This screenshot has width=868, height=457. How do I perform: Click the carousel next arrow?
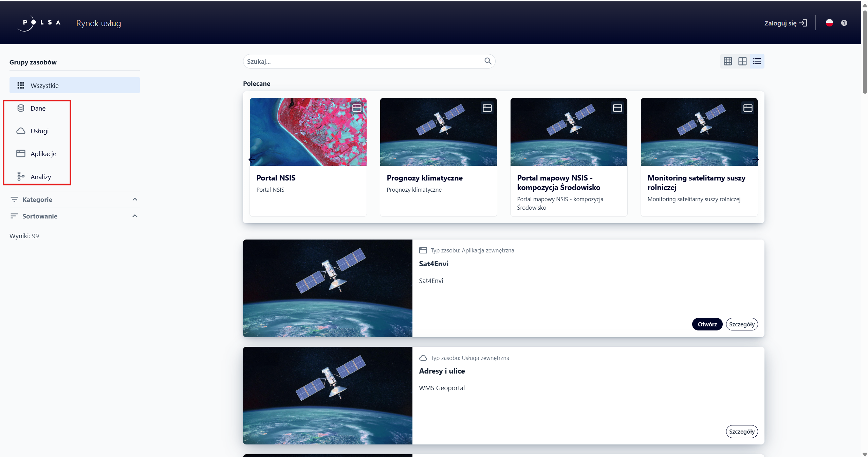[755, 159]
